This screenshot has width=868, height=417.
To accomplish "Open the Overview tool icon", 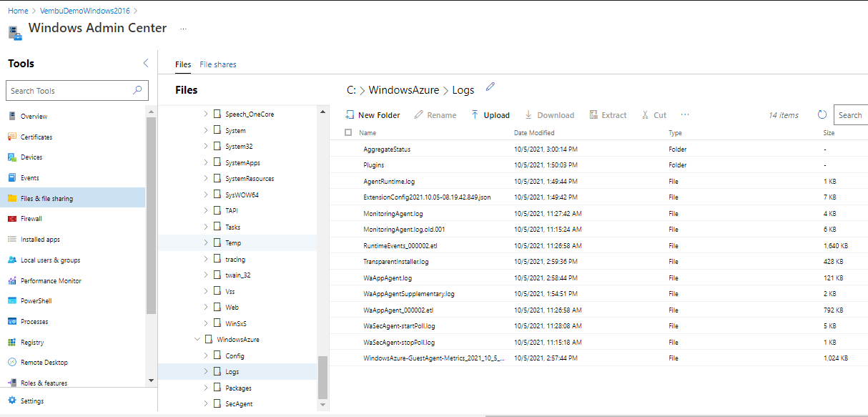I will (12, 116).
